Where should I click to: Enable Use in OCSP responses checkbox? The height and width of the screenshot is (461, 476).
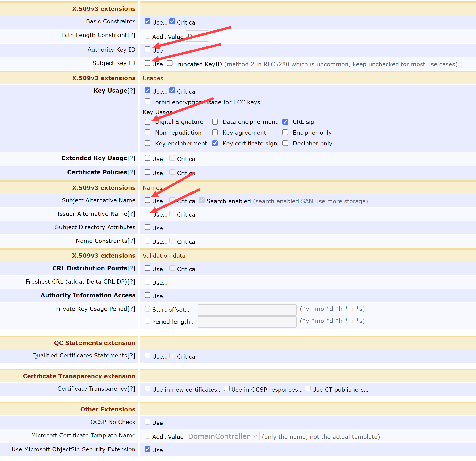coord(227,389)
